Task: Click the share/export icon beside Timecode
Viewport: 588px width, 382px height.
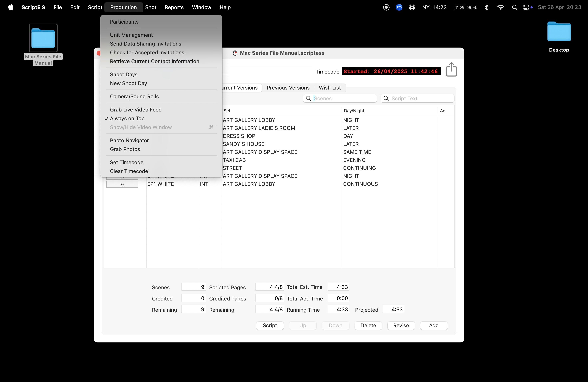Action: click(451, 70)
